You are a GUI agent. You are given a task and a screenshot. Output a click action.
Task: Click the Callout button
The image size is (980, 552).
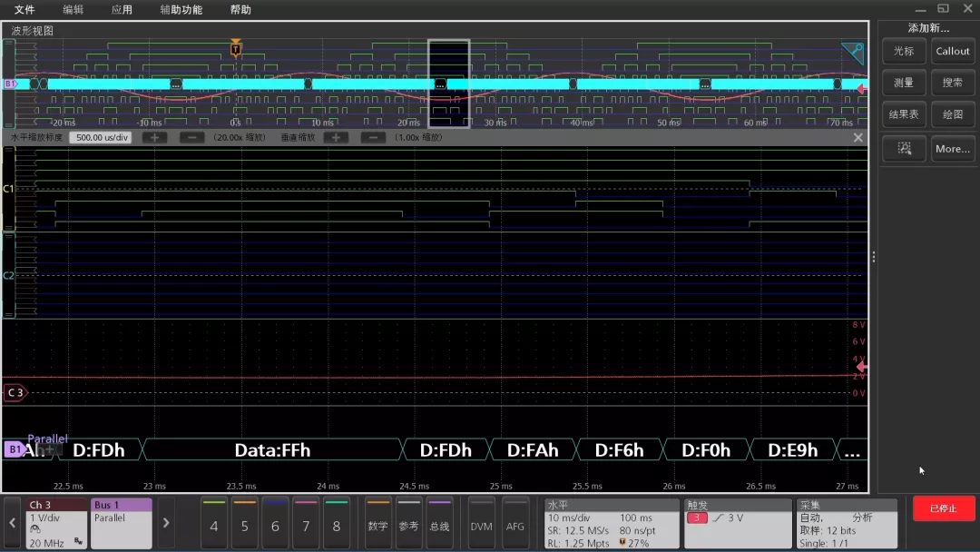coord(953,51)
